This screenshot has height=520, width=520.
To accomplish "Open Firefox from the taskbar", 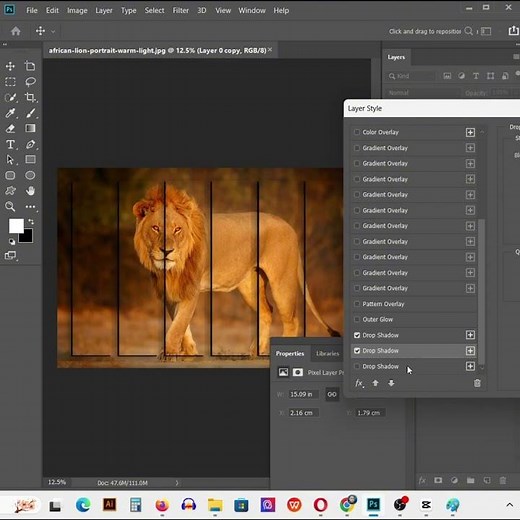I will coord(162,505).
